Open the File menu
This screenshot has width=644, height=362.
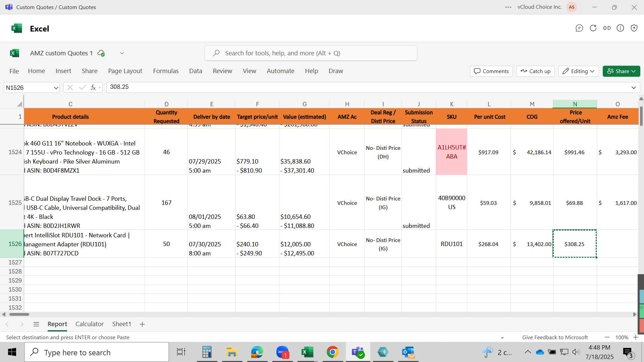click(14, 71)
